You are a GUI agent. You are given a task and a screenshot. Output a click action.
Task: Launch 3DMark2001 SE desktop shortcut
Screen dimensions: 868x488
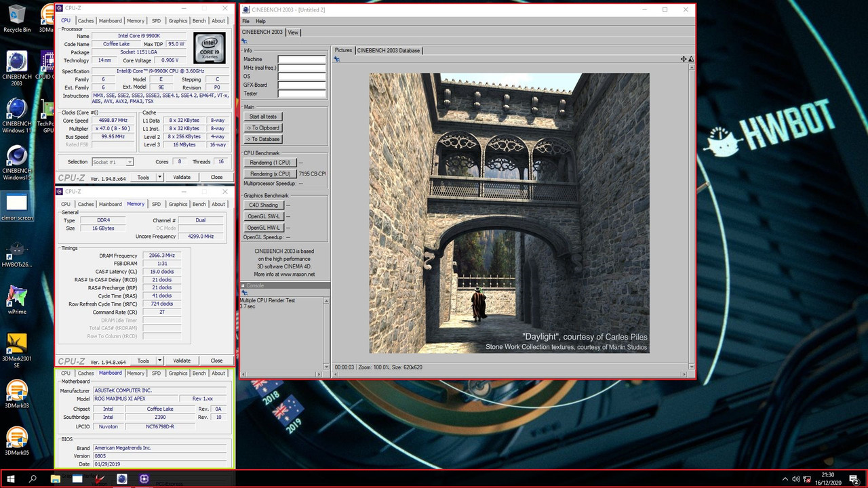pyautogui.click(x=16, y=351)
